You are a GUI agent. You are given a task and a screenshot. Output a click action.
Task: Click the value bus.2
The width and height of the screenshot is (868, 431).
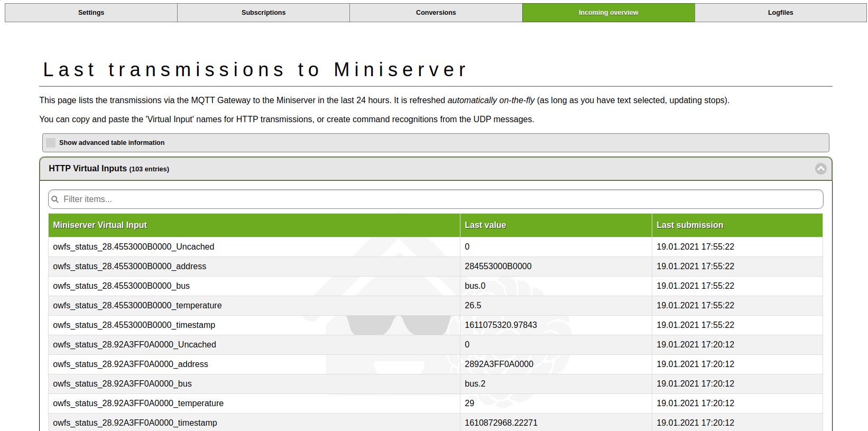pyautogui.click(x=475, y=384)
